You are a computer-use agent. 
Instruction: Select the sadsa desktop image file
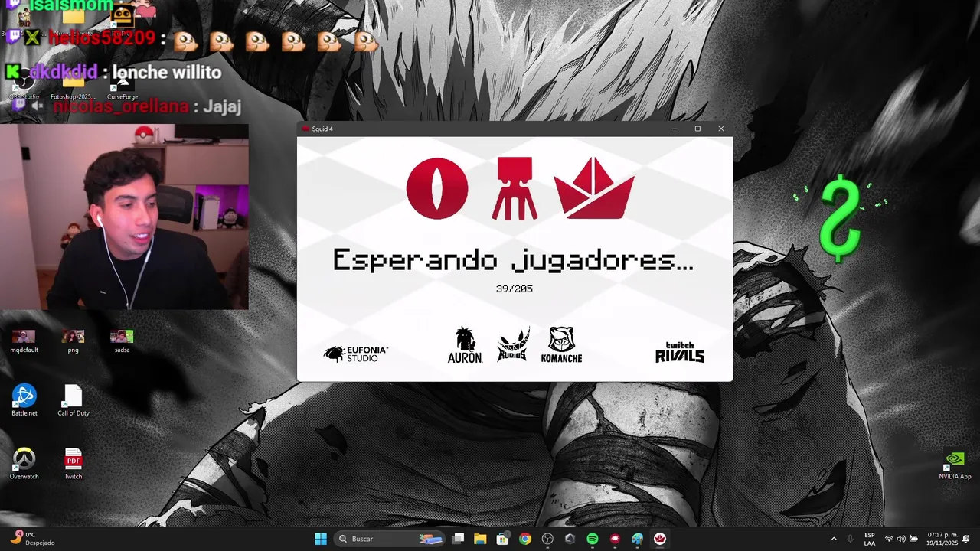click(122, 341)
